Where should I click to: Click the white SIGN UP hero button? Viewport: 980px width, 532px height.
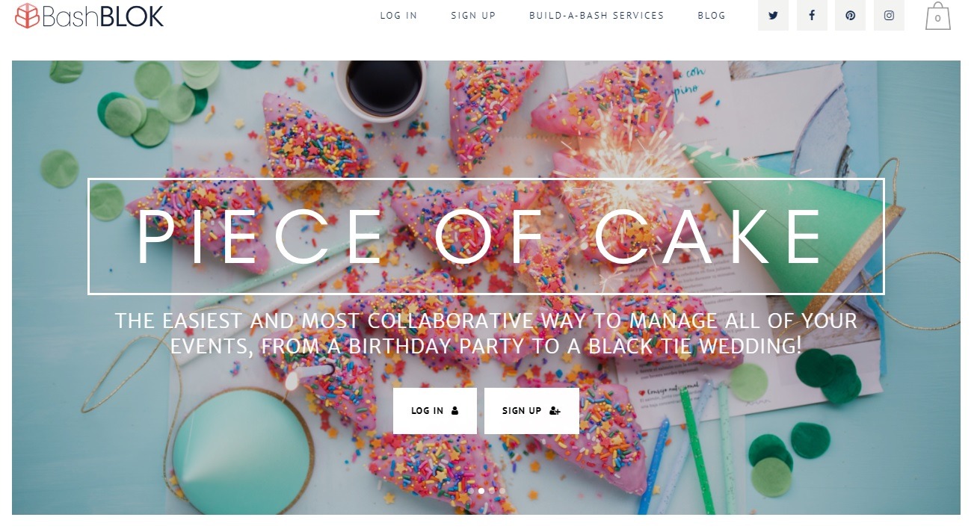pos(531,411)
